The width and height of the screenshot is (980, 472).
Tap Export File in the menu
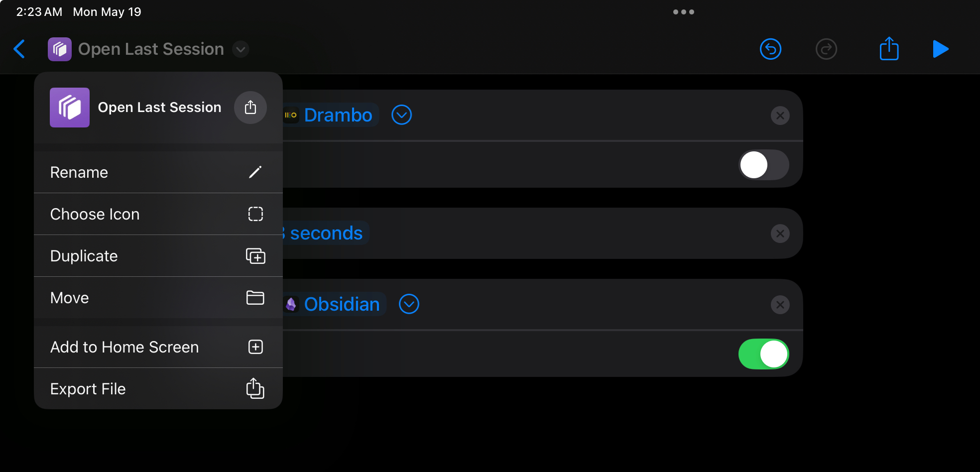158,389
